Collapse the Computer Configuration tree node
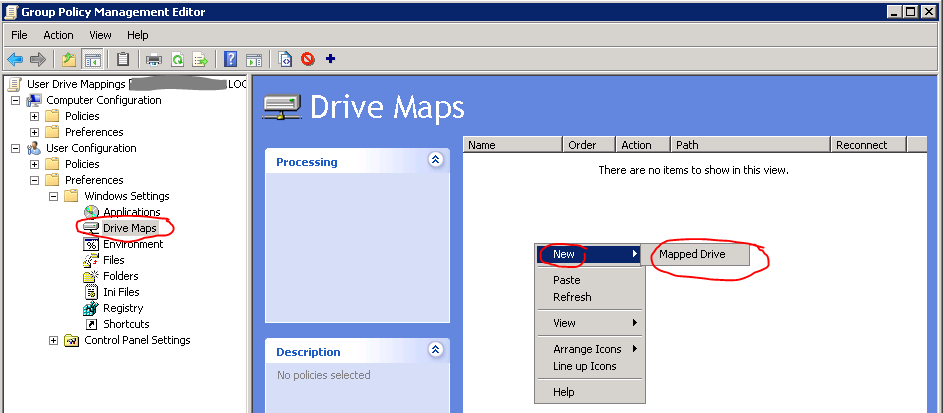The width and height of the screenshot is (943, 413). point(15,100)
